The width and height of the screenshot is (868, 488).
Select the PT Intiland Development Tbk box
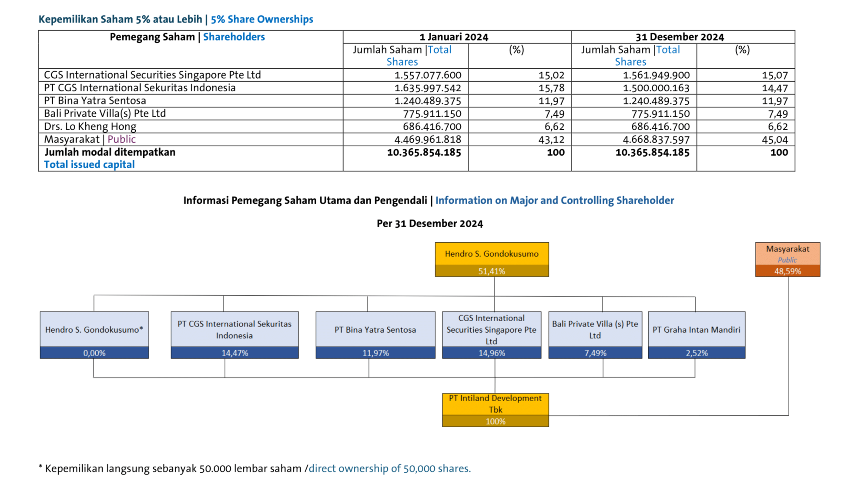495,404
